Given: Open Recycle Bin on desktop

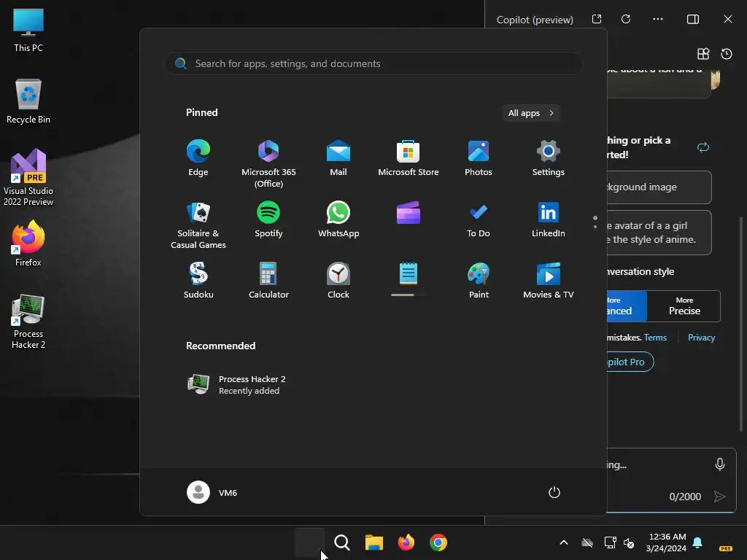Looking at the screenshot, I should (x=28, y=101).
